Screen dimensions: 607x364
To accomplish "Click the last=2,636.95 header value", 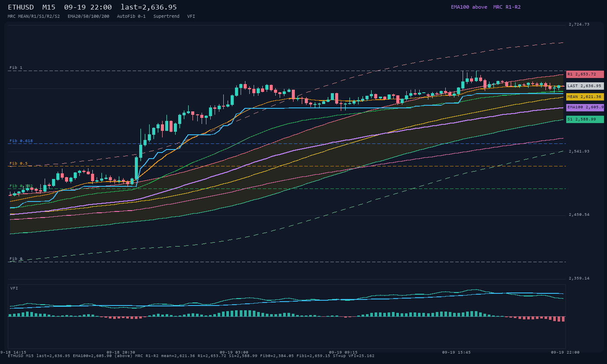I will [x=149, y=7].
